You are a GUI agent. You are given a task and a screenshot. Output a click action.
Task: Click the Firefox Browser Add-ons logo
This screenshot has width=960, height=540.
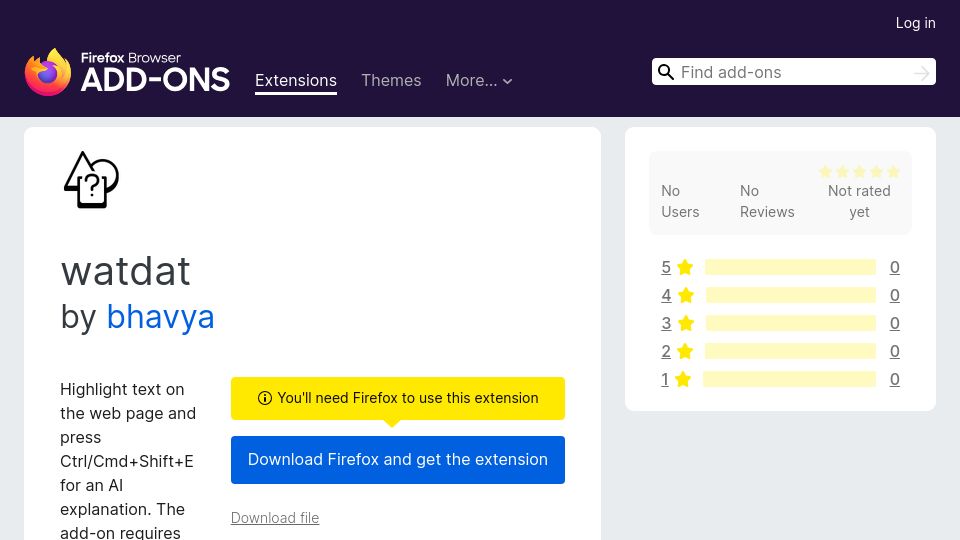point(127,72)
